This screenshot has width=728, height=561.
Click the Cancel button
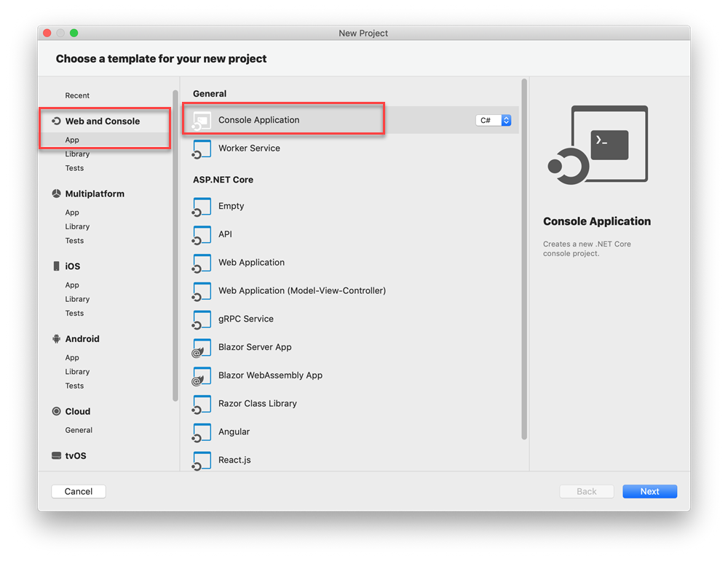pyautogui.click(x=79, y=492)
